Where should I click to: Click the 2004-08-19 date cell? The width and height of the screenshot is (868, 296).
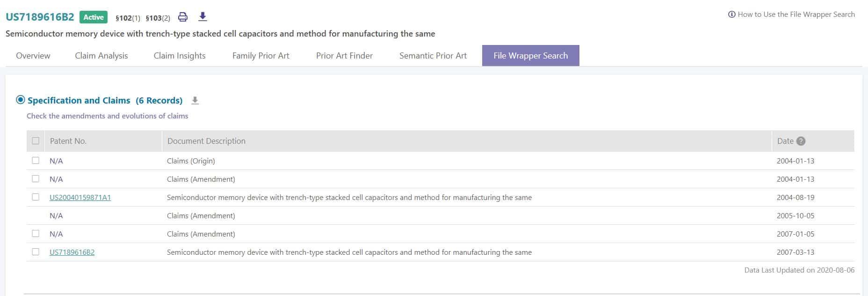click(796, 198)
